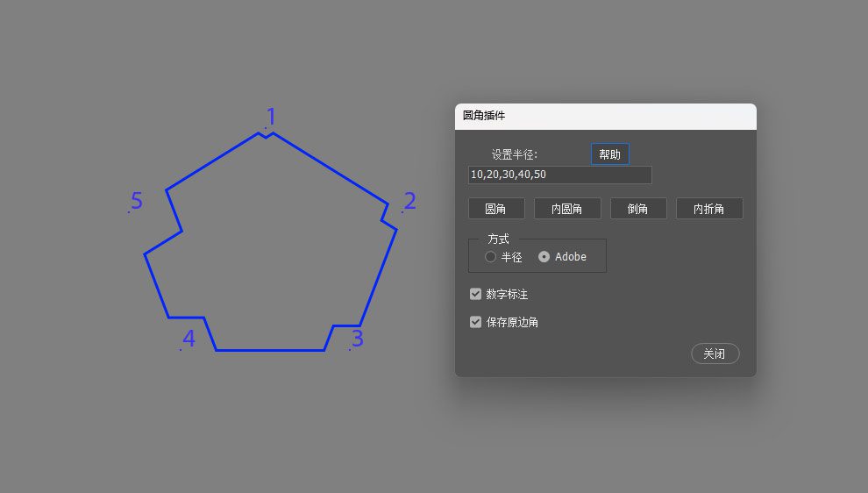
Task: Apply the 倒角 chamfer button
Action: pyautogui.click(x=638, y=208)
